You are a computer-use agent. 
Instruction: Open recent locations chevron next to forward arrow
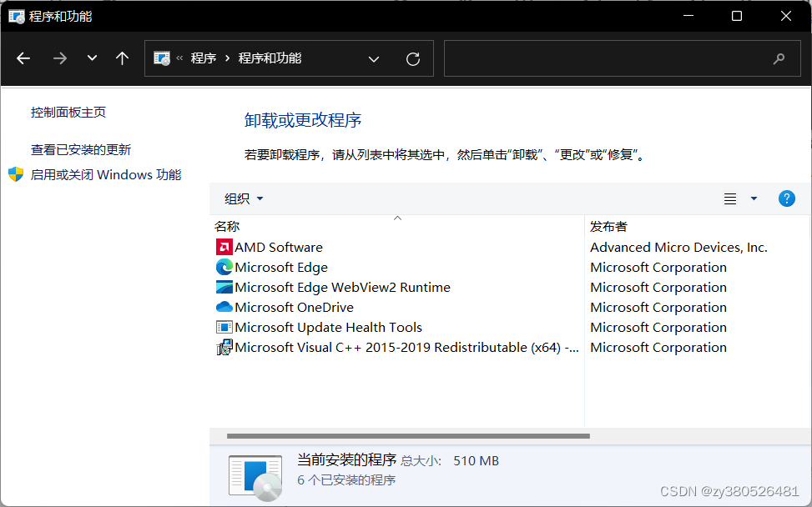pyautogui.click(x=92, y=58)
